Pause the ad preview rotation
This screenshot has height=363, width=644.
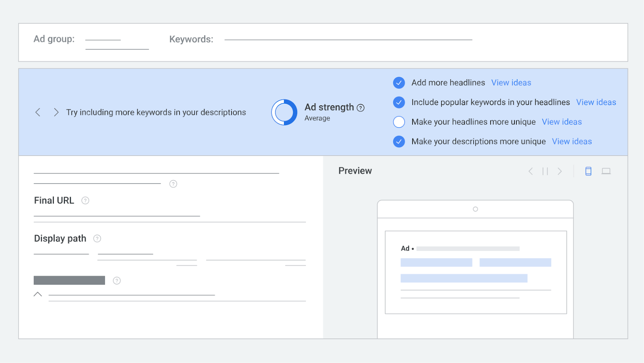(x=545, y=171)
